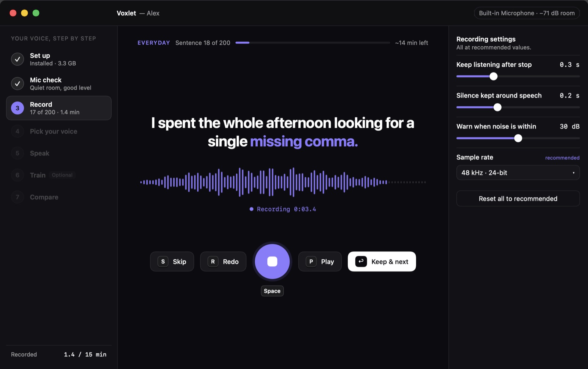Click the S key icon on Skip
588x369 pixels.
[x=163, y=262]
